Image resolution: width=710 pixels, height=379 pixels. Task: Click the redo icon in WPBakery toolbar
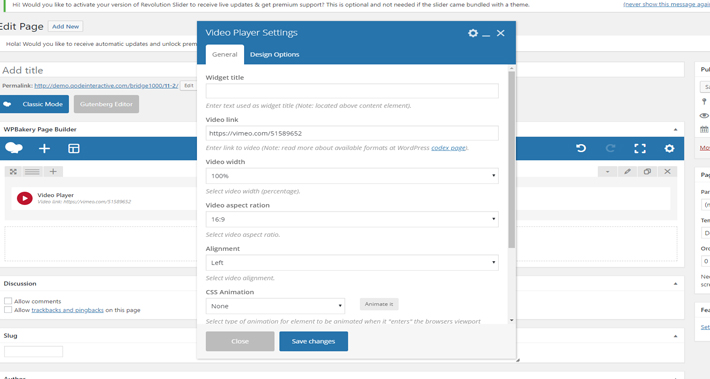coord(610,149)
